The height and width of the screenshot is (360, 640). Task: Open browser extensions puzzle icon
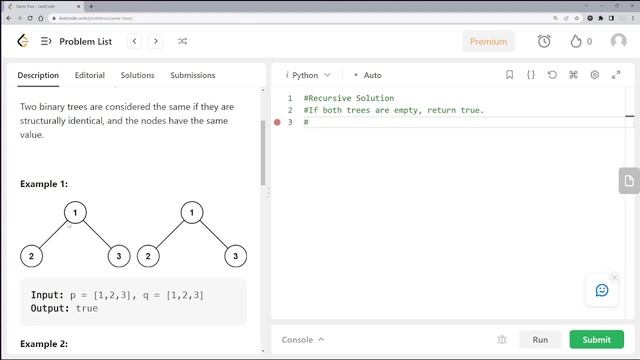tap(600, 18)
